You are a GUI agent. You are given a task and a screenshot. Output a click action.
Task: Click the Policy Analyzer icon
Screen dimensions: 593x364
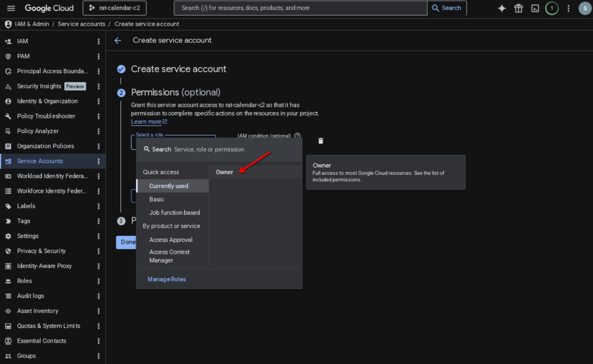tap(8, 131)
